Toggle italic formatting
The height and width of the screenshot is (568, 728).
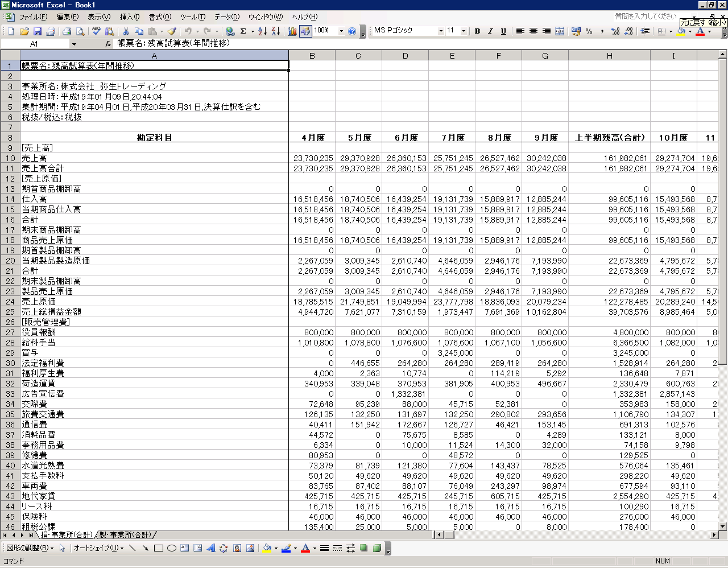(x=490, y=31)
